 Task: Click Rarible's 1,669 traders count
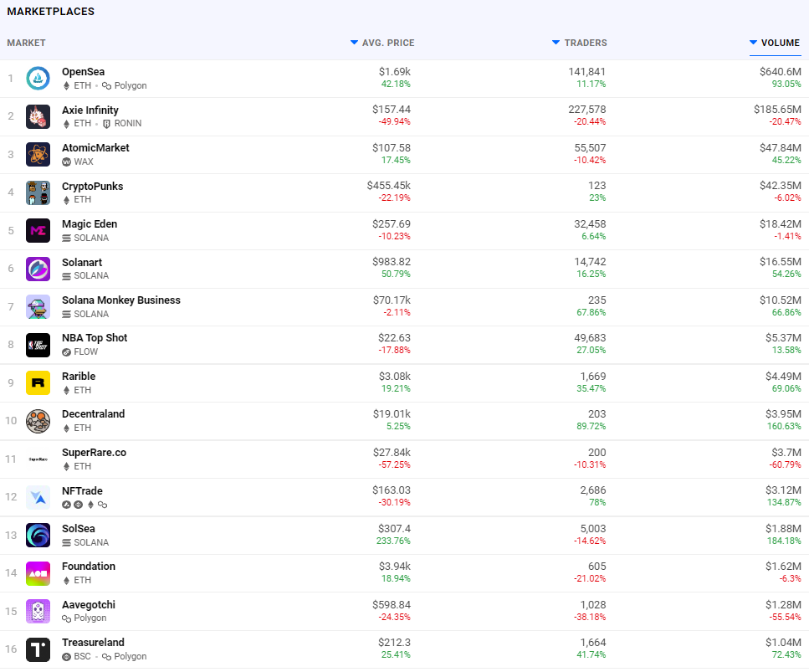pos(593,377)
